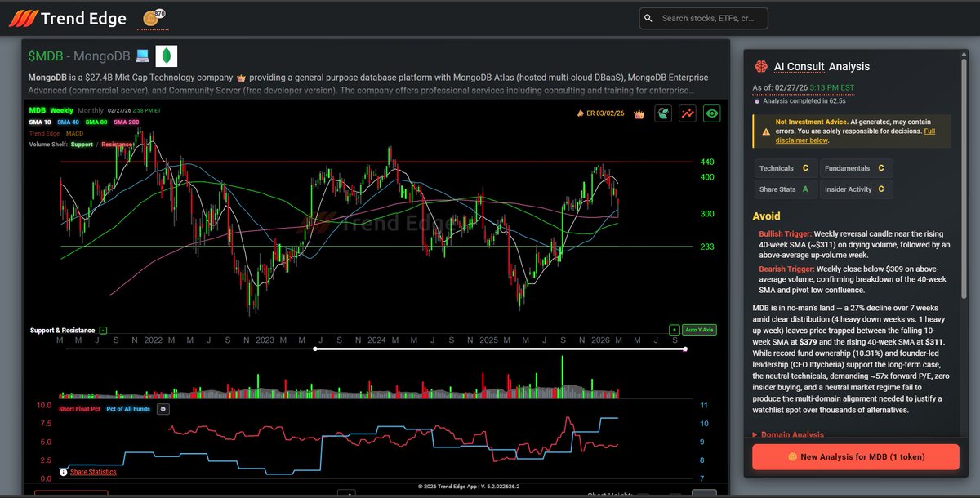Viewport: 980px width, 498px height.
Task: Toggle Volume Shelf Resistance lines
Action: pyautogui.click(x=117, y=145)
